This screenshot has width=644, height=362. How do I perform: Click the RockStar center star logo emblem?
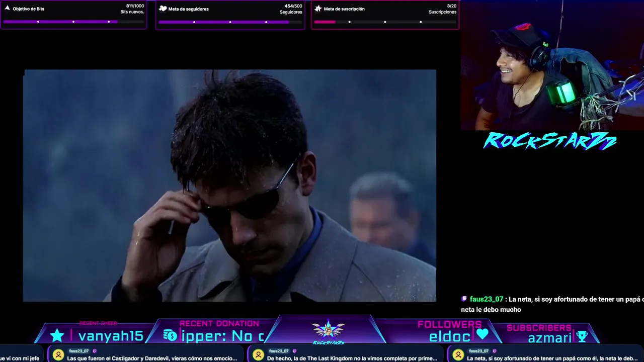[x=329, y=331]
